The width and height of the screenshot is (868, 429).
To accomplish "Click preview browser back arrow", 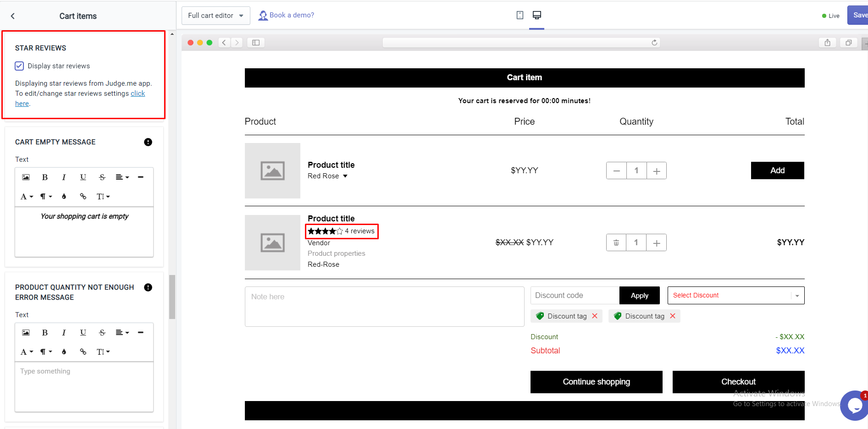I will 224,43.
